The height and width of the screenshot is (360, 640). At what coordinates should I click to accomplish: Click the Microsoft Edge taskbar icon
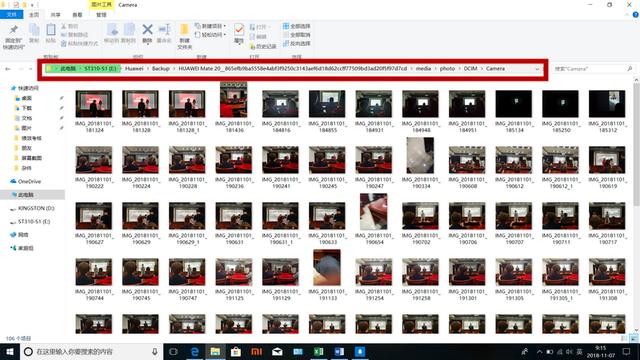195,351
